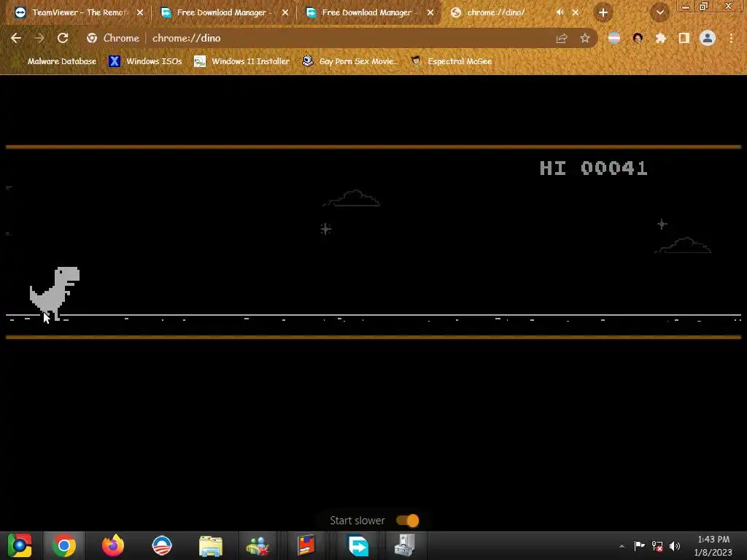The height and width of the screenshot is (560, 747).
Task: Click the HI 00041 score text
Action: (593, 168)
